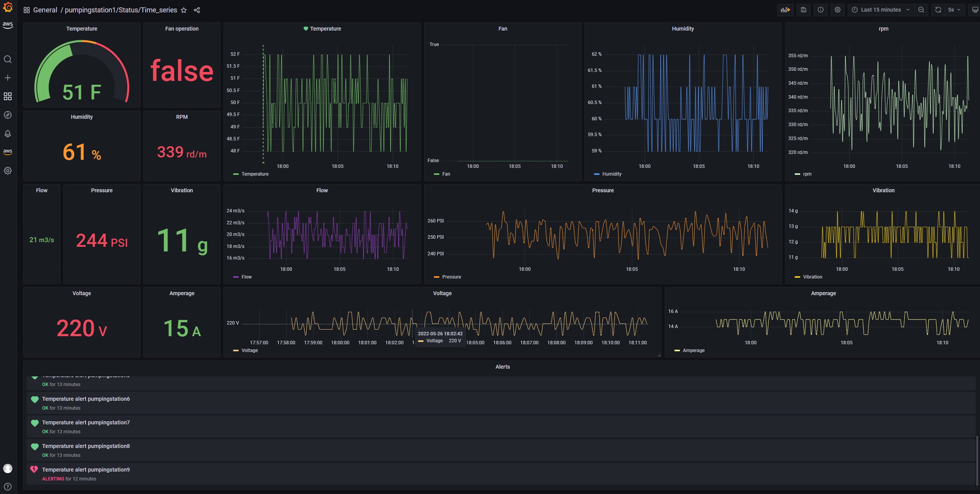Toggle Pressure series visibility in legend
The width and height of the screenshot is (980, 494).
pyautogui.click(x=451, y=277)
